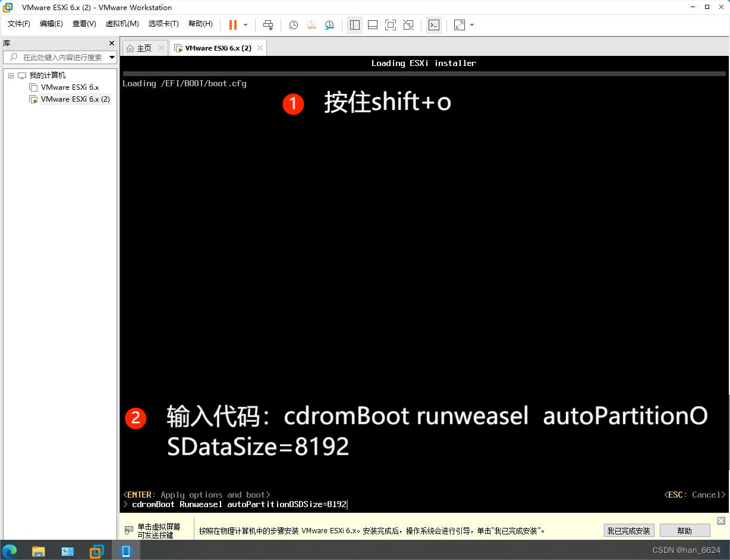Viewport: 730px width, 560px height.
Task: Open the 虚拟机(M) menu
Action: pyautogui.click(x=122, y=24)
